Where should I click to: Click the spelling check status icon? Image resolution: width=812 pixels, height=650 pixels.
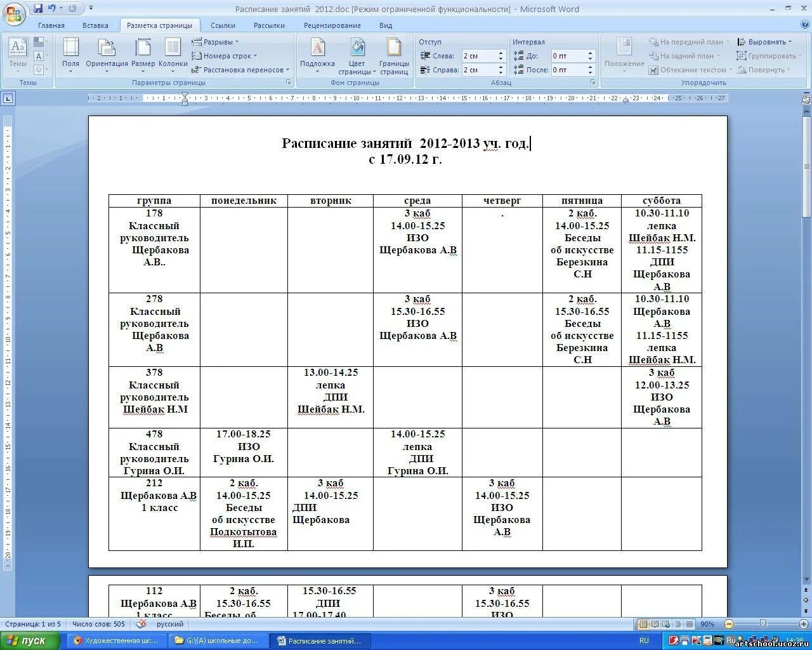click(x=141, y=624)
